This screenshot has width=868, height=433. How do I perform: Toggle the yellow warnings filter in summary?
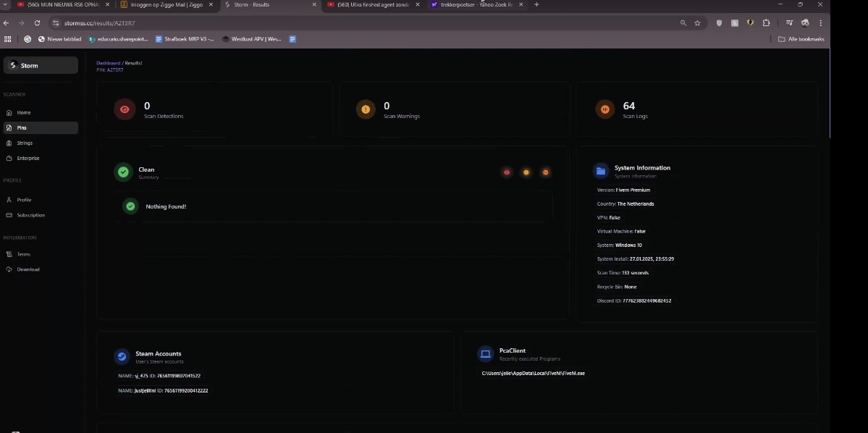click(526, 172)
